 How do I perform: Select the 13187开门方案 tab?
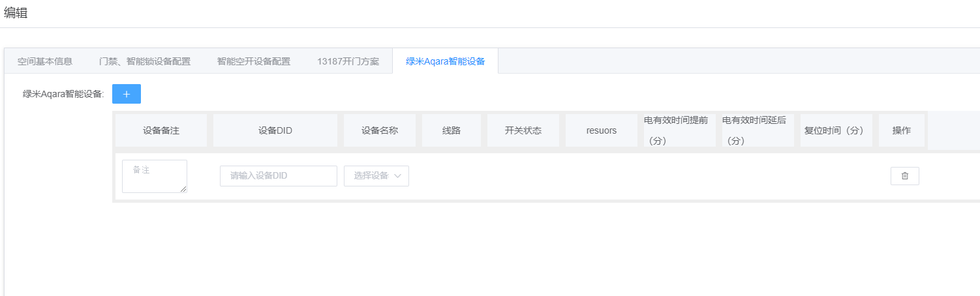pos(348,61)
